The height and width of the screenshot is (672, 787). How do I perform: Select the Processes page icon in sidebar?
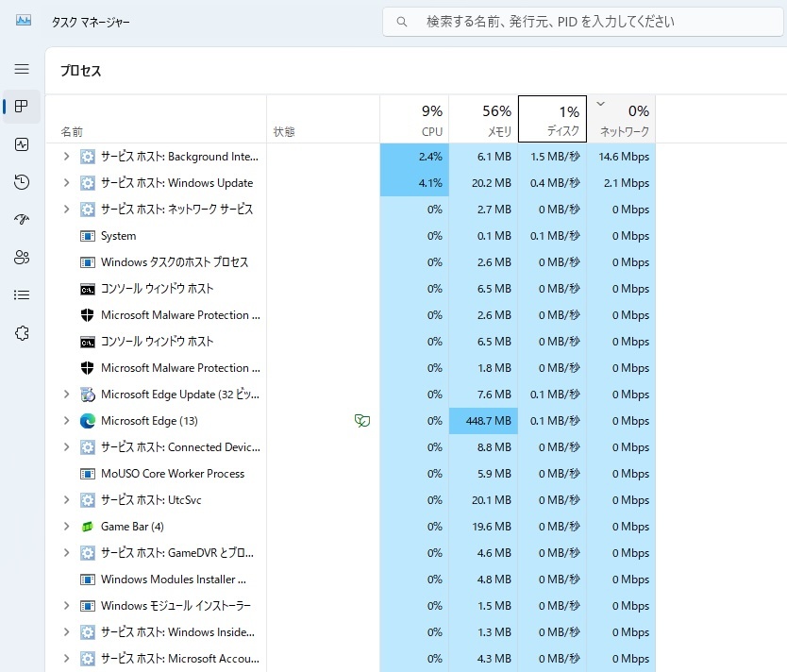pyautogui.click(x=22, y=107)
